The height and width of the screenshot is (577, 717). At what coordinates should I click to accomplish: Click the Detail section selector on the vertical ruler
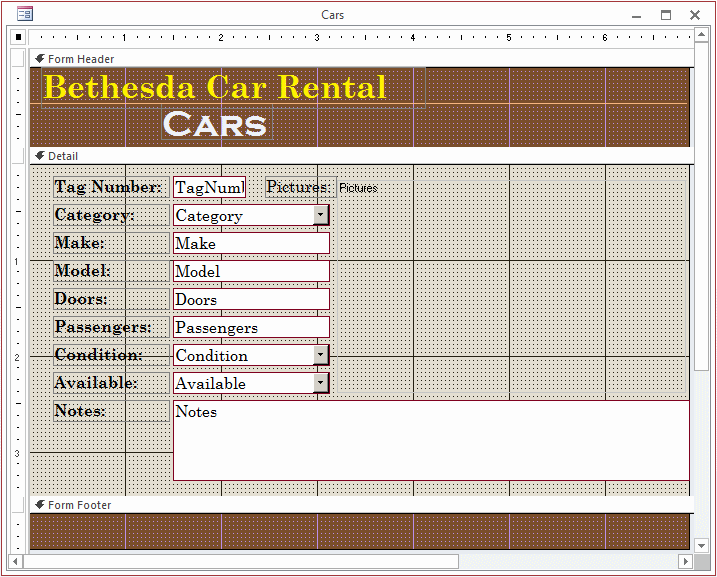click(18, 156)
